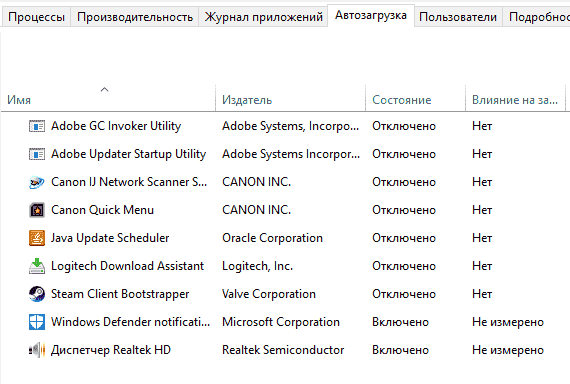Click Не измерено impact for Realtek HD
Screen dimensions: 570x384
point(508,350)
